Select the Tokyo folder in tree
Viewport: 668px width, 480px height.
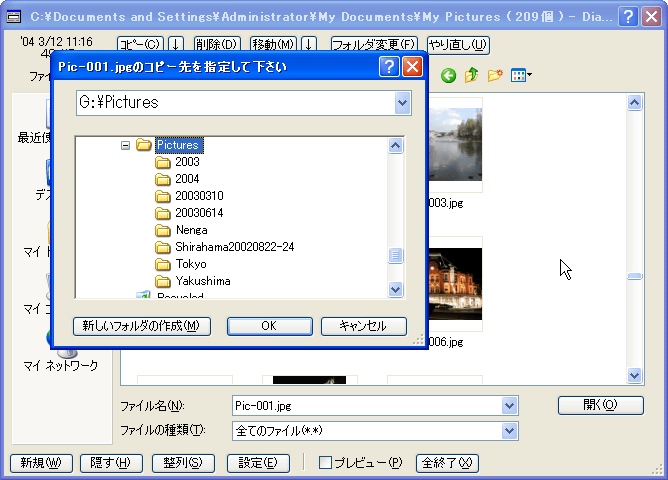(x=191, y=264)
